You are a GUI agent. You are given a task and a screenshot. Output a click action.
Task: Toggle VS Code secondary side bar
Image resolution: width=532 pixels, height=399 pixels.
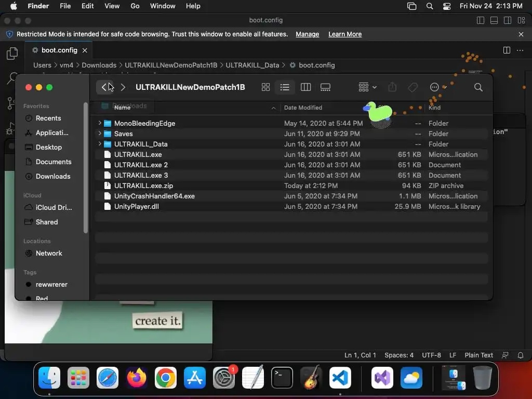[508, 20]
